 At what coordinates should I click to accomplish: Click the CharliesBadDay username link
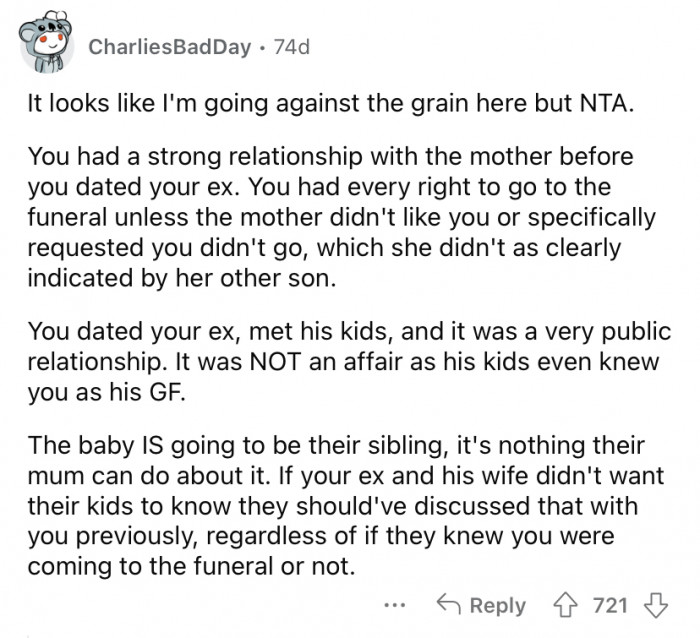point(169,47)
